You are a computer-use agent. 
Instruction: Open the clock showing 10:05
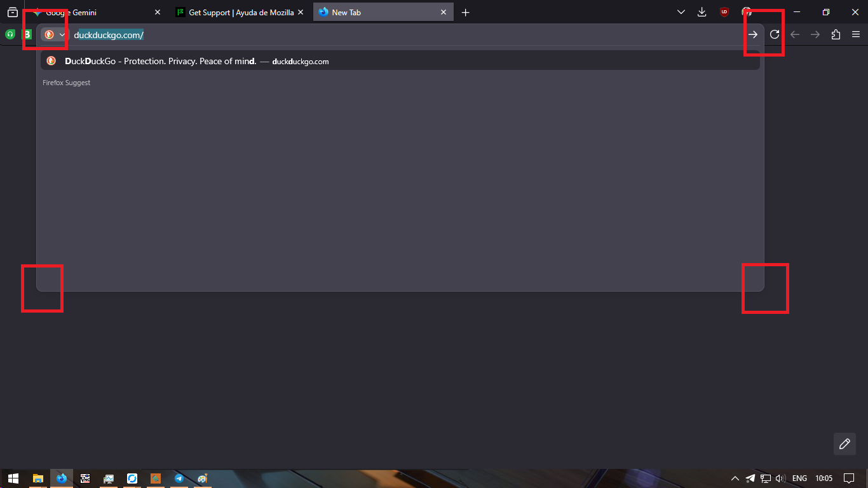[824, 478]
